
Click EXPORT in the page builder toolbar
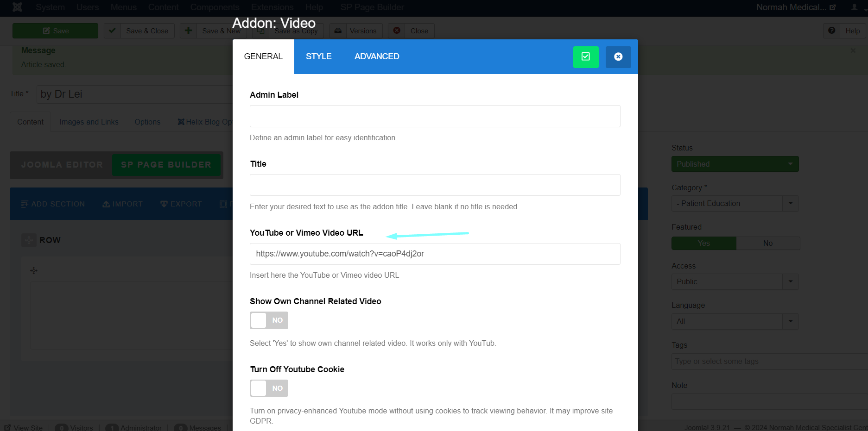(181, 204)
